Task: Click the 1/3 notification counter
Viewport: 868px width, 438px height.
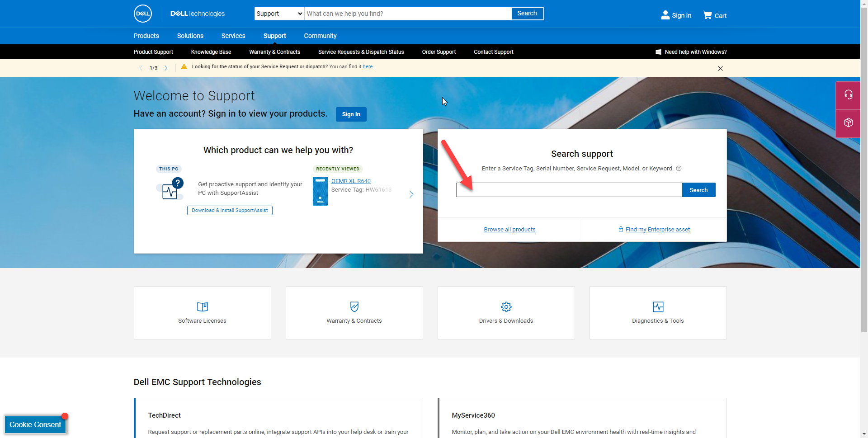Action: pos(154,68)
